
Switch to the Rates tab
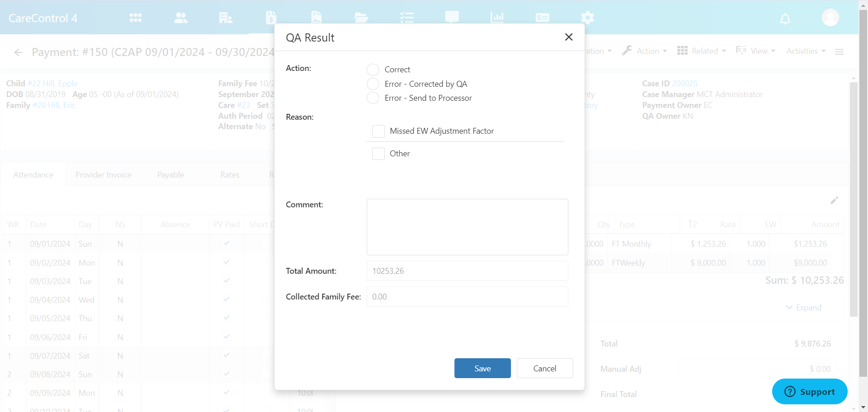coord(230,175)
